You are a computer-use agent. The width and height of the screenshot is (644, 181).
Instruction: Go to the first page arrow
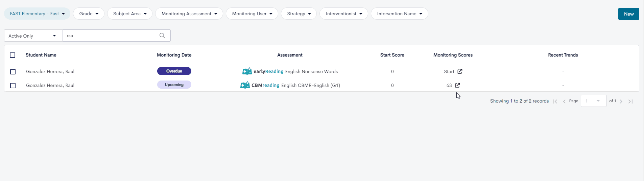tap(555, 101)
